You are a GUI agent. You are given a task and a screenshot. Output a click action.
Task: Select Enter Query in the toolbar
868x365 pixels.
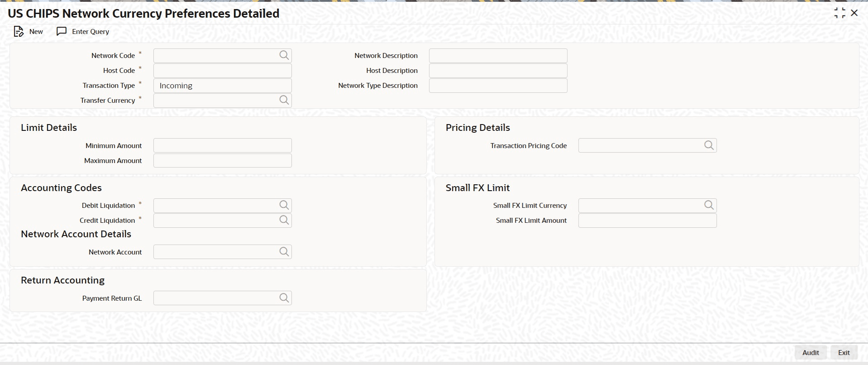pyautogui.click(x=83, y=31)
